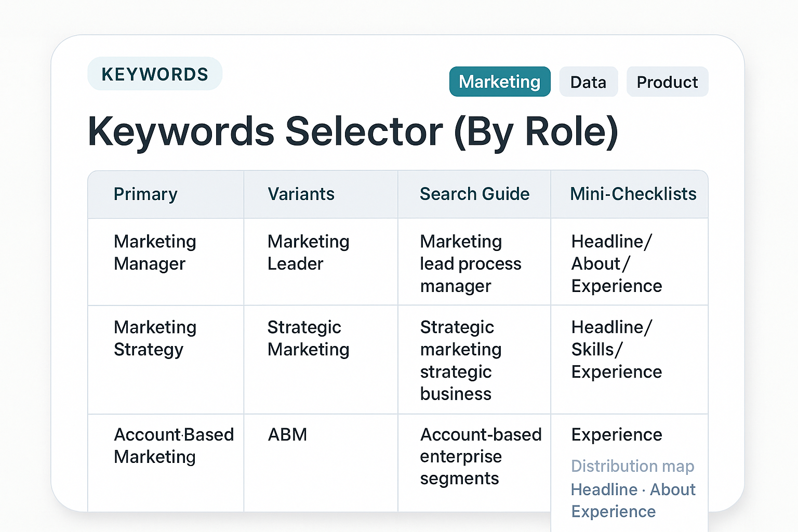Click the Variants column header

(x=301, y=194)
